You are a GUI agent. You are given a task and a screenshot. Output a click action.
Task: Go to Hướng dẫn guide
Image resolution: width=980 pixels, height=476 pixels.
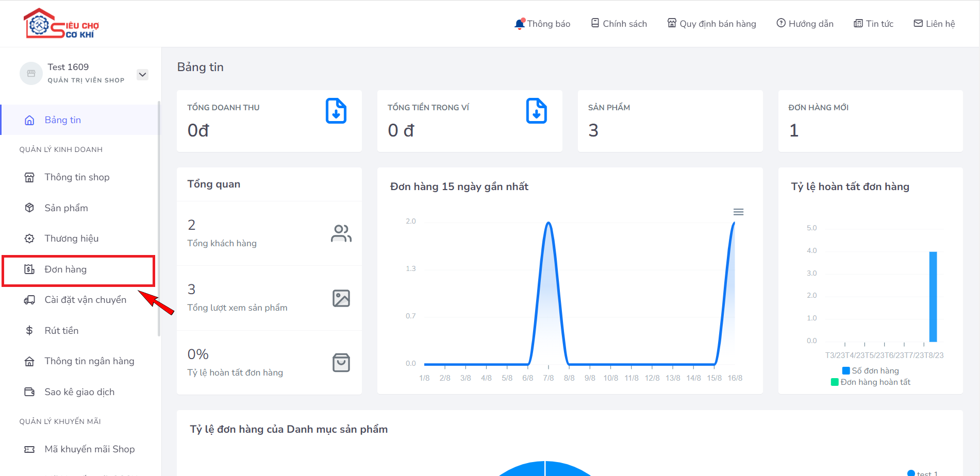(805, 24)
